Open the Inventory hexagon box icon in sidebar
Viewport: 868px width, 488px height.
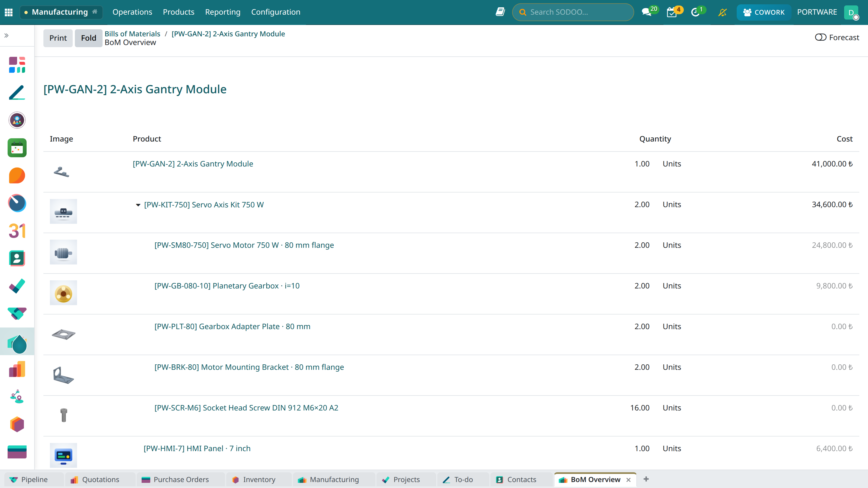17,424
